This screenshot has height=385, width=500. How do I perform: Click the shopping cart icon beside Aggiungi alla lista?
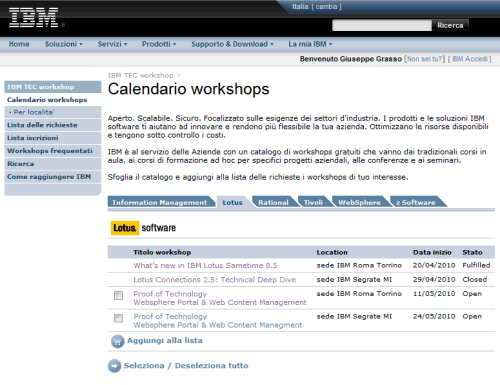coord(117,341)
